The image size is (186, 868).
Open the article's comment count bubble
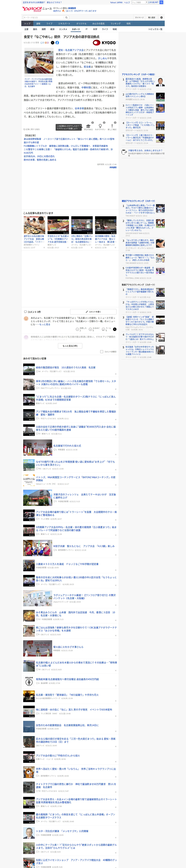42,43
